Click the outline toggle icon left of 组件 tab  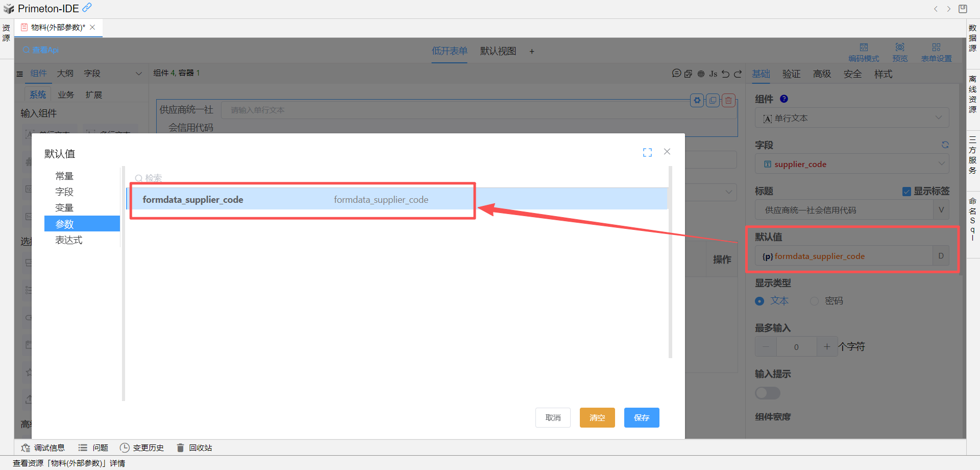click(20, 74)
